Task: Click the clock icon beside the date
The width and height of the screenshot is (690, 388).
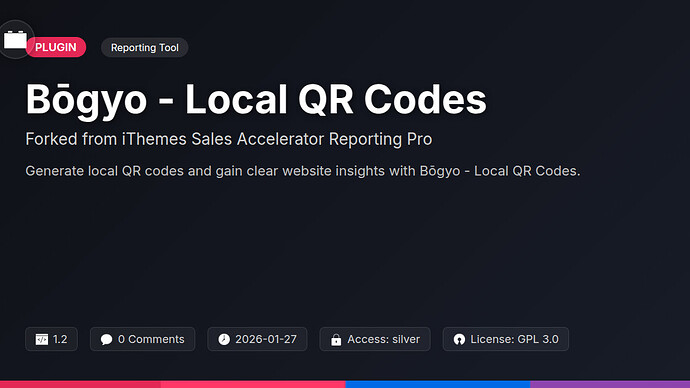Action: click(224, 339)
